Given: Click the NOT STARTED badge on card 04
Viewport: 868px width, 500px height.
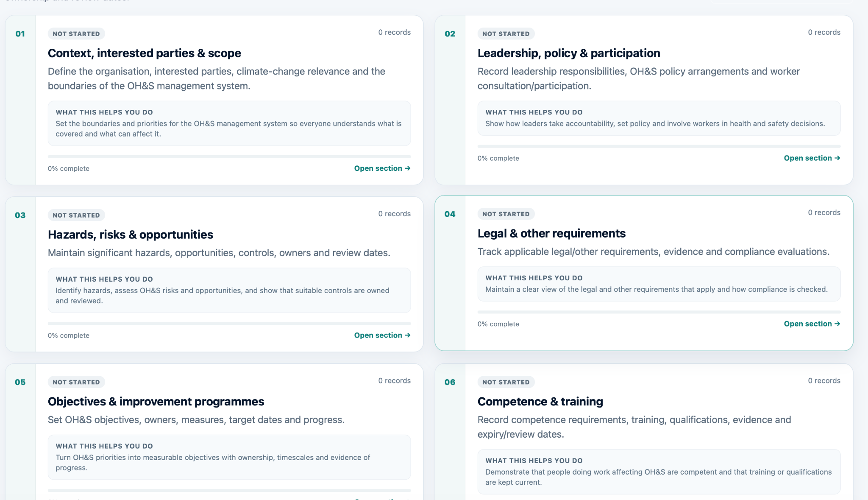Looking at the screenshot, I should click(x=506, y=214).
